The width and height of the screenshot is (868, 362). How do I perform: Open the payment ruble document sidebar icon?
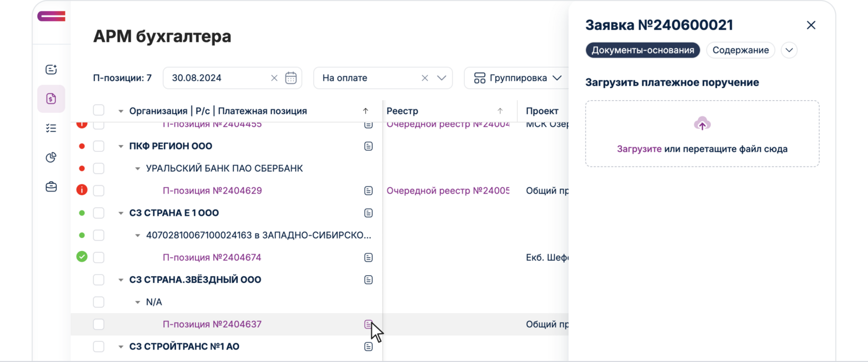51,99
